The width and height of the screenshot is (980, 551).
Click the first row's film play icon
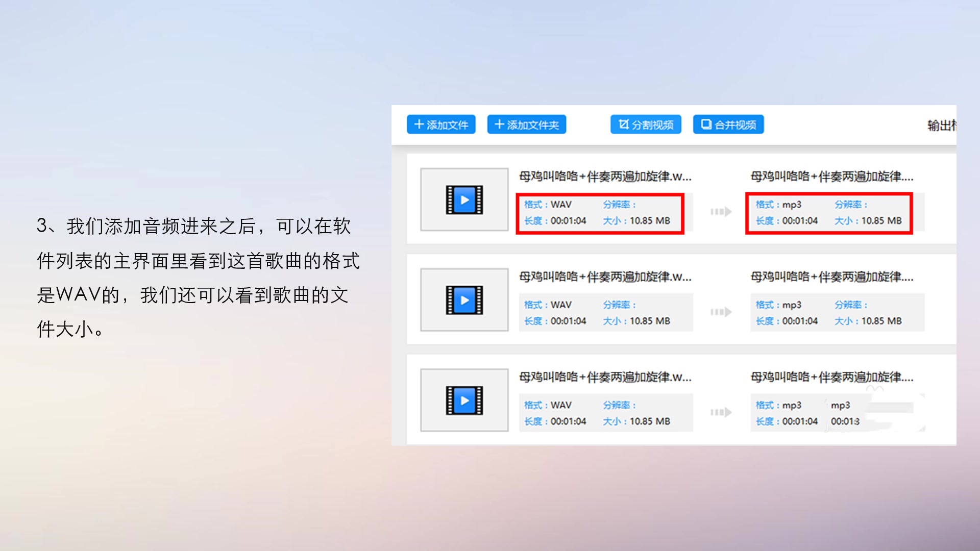click(464, 199)
